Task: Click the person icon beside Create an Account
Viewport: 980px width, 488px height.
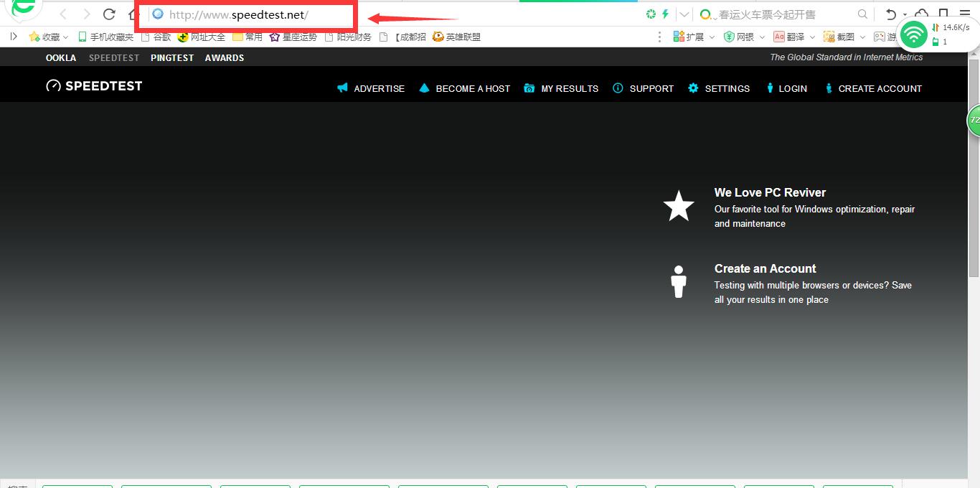Action: pyautogui.click(x=679, y=282)
